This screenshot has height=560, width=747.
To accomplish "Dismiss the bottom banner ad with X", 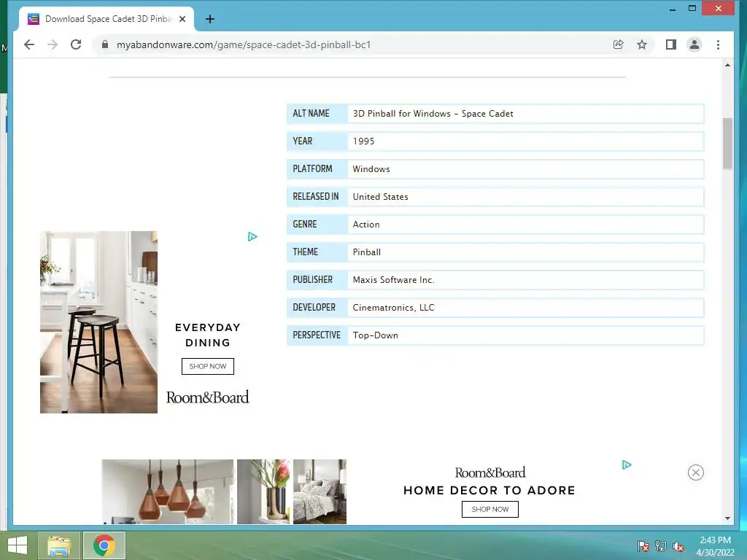I will [x=695, y=472].
